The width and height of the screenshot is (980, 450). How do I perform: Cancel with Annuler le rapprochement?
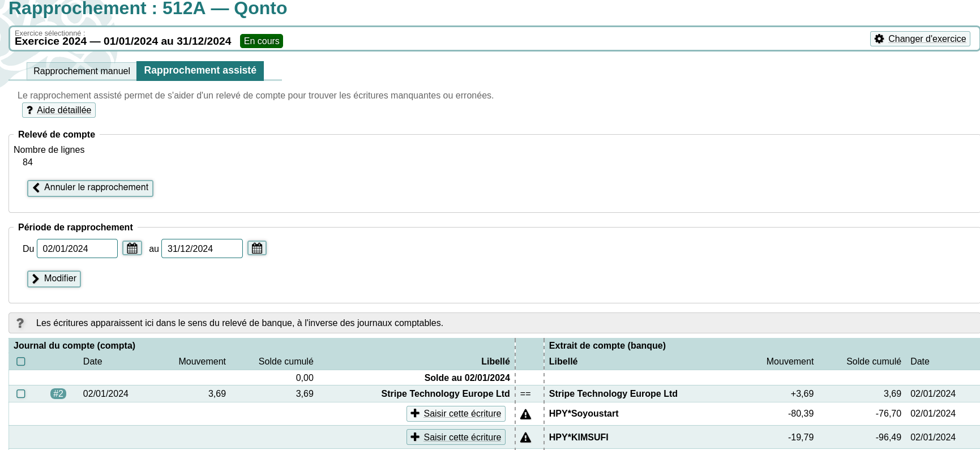(91, 188)
